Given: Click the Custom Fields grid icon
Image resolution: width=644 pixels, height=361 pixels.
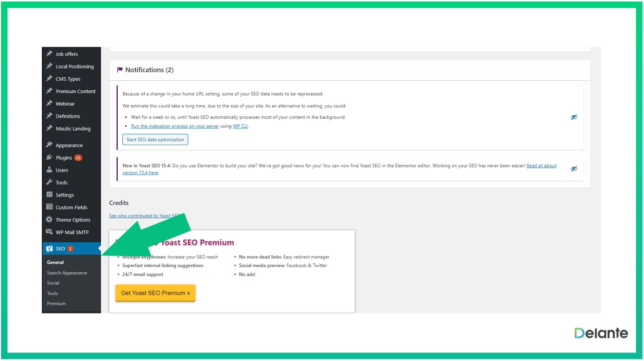Looking at the screenshot, I should 49,207.
